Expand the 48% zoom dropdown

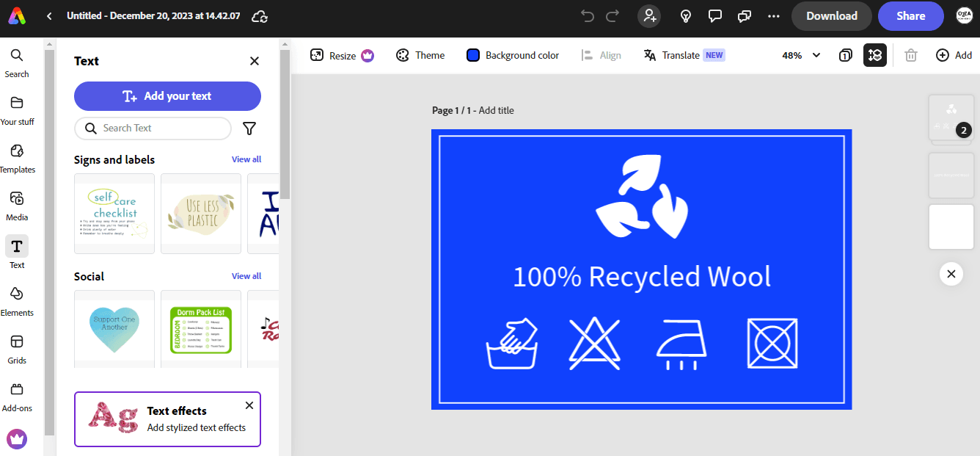[816, 55]
